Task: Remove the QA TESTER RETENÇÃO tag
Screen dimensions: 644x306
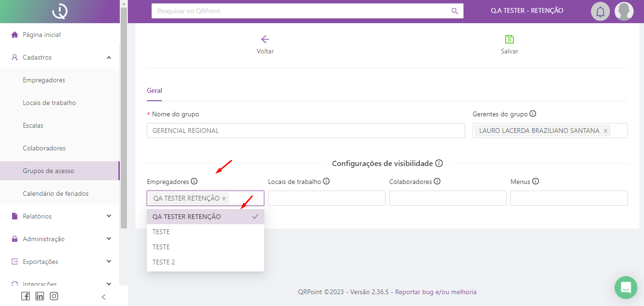Action: coord(224,199)
